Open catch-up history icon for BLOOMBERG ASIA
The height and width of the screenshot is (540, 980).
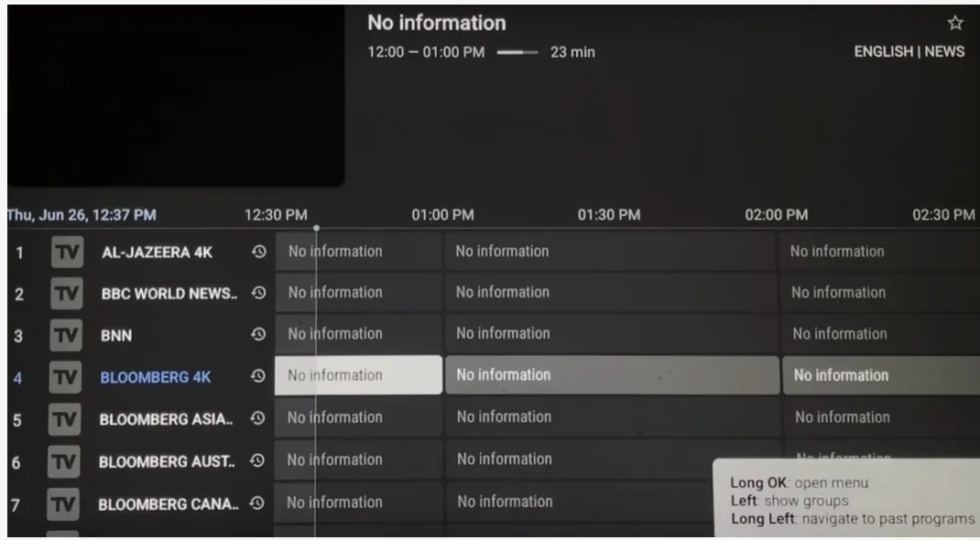click(x=257, y=418)
